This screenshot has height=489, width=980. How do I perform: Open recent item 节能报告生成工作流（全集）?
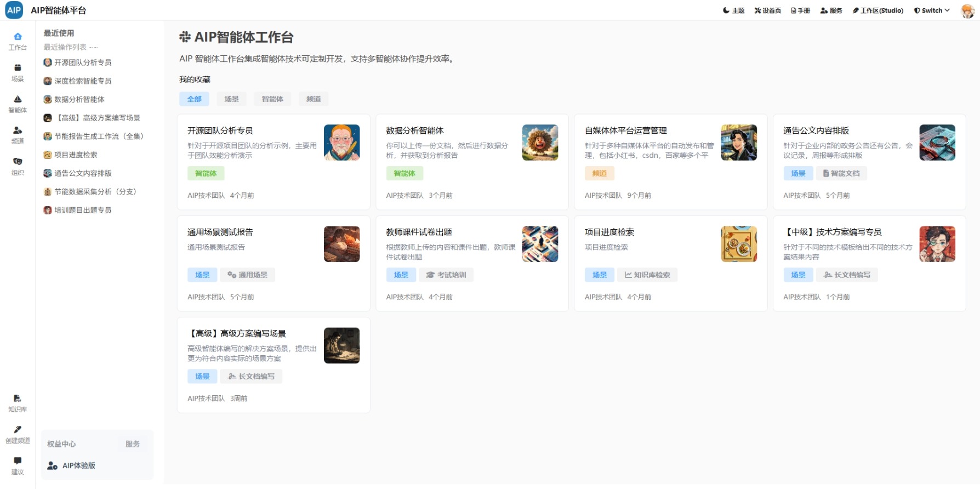pyautogui.click(x=93, y=137)
